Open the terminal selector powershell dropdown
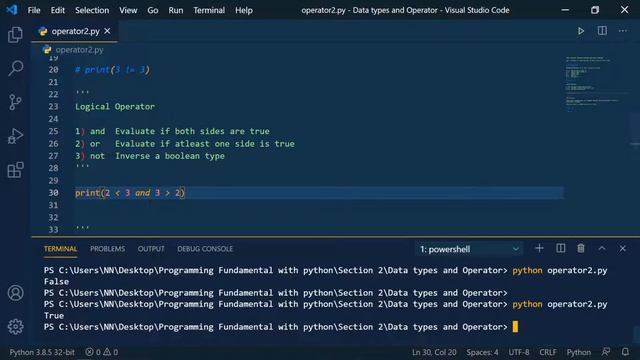The height and width of the screenshot is (360, 640). (469, 249)
